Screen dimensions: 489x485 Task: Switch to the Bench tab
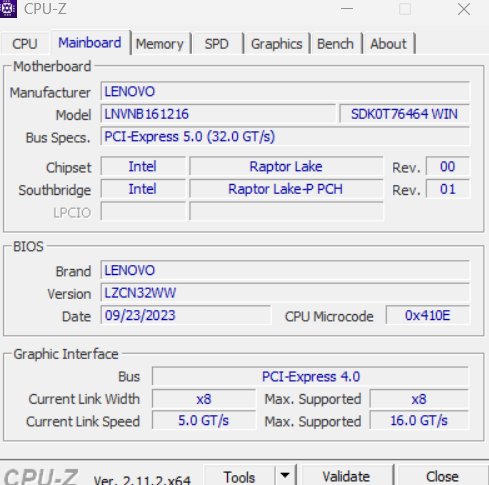pyautogui.click(x=335, y=44)
